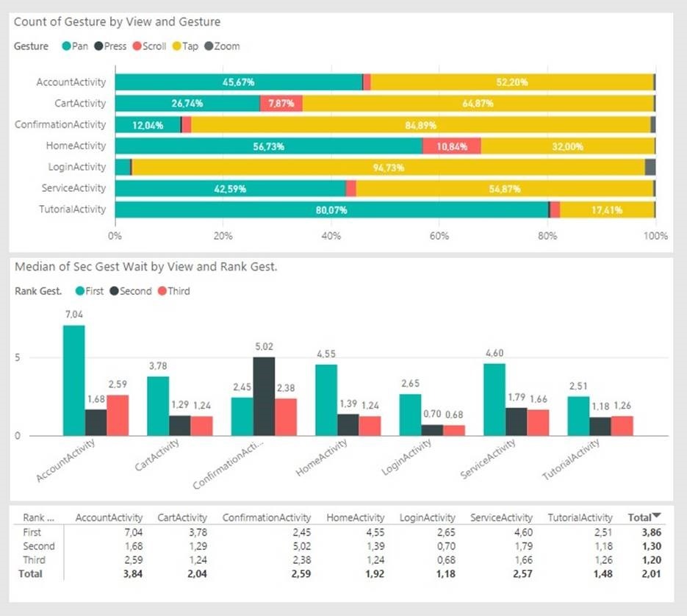This screenshot has height=616, width=687.
Task: Select the Scroll segment 10,84% of HomeActivity
Action: point(452,146)
